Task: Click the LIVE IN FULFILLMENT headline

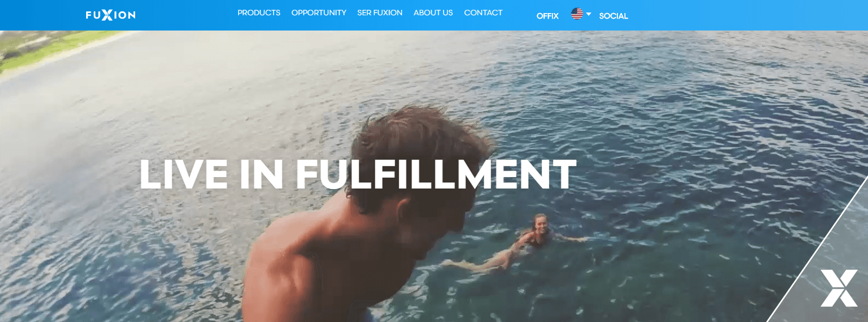Action: coord(358,174)
